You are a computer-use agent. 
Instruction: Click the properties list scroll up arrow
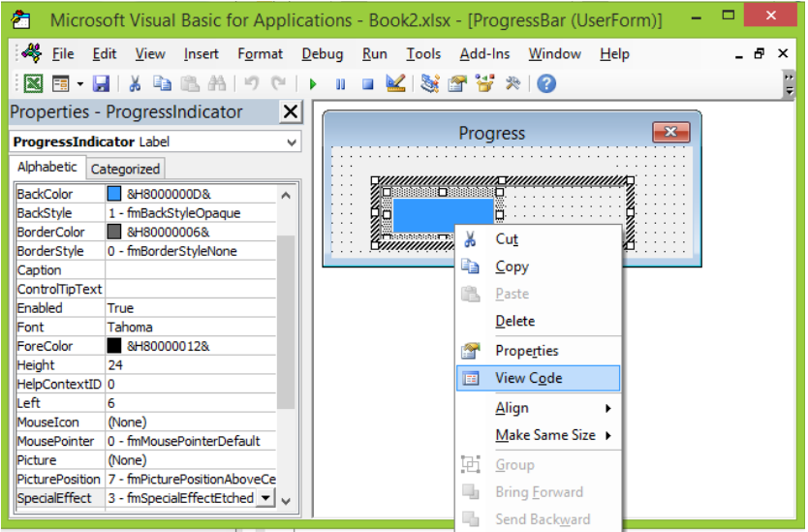286,196
